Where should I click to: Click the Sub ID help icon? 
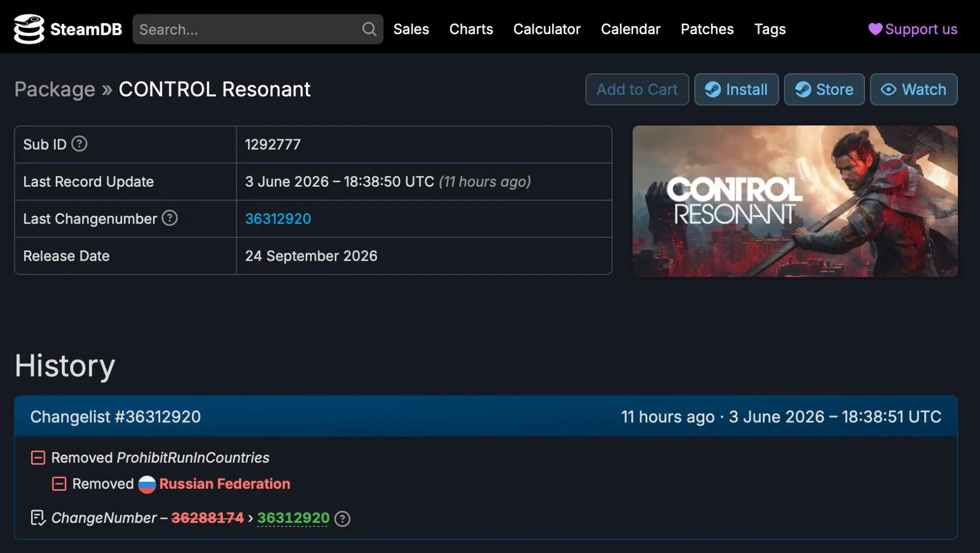[79, 144]
